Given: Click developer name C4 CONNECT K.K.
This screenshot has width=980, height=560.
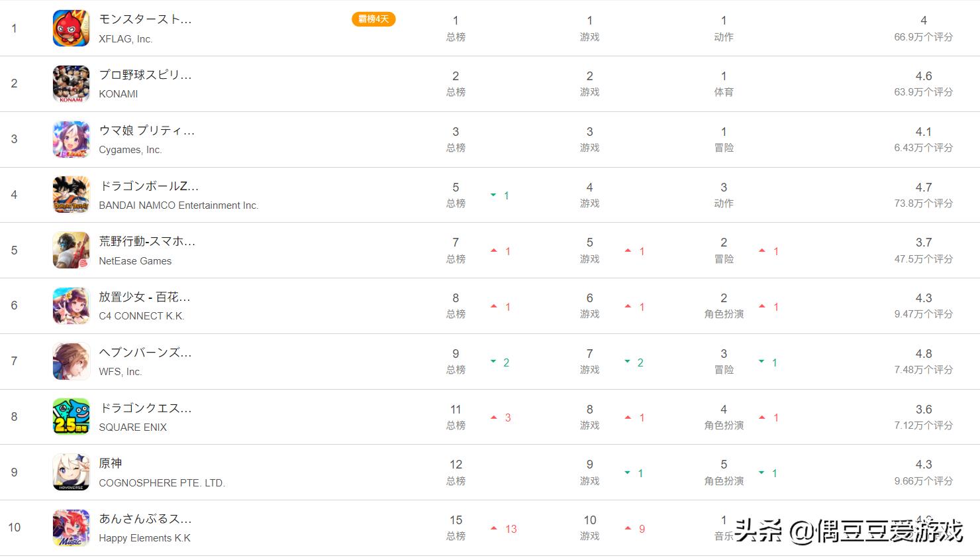Looking at the screenshot, I should (142, 316).
